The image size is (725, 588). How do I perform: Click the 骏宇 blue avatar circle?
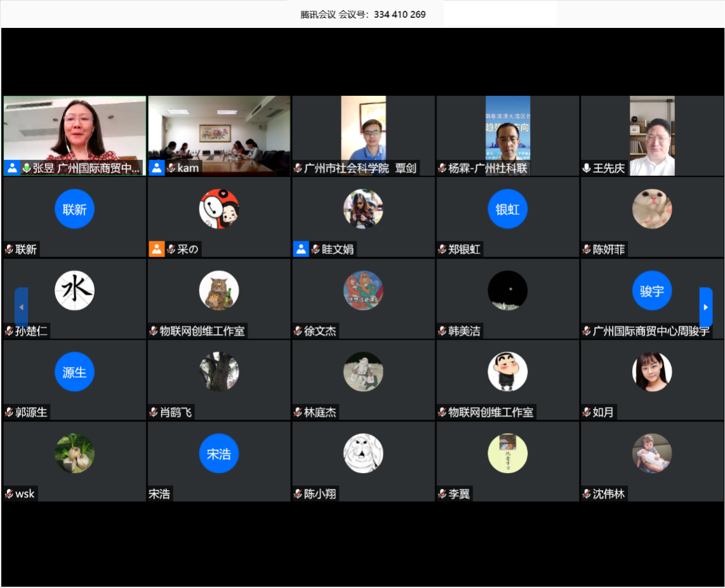pyautogui.click(x=651, y=290)
